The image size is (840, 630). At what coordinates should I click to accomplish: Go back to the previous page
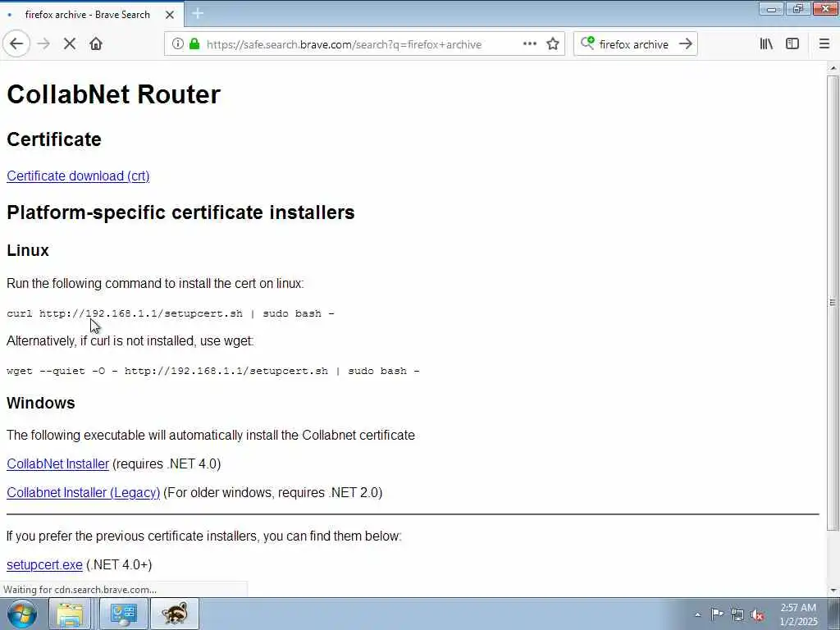click(16, 44)
